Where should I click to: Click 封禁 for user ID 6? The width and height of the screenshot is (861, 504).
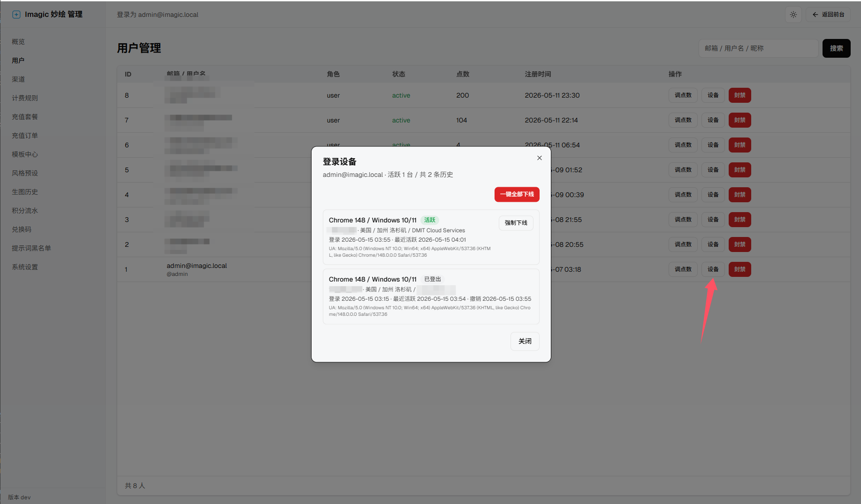coord(740,145)
